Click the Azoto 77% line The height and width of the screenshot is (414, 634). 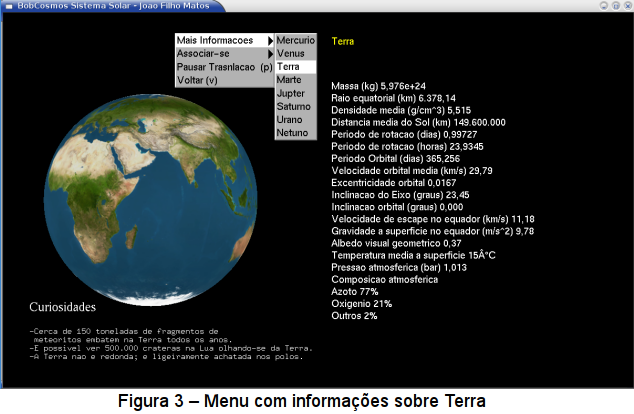[x=355, y=292]
